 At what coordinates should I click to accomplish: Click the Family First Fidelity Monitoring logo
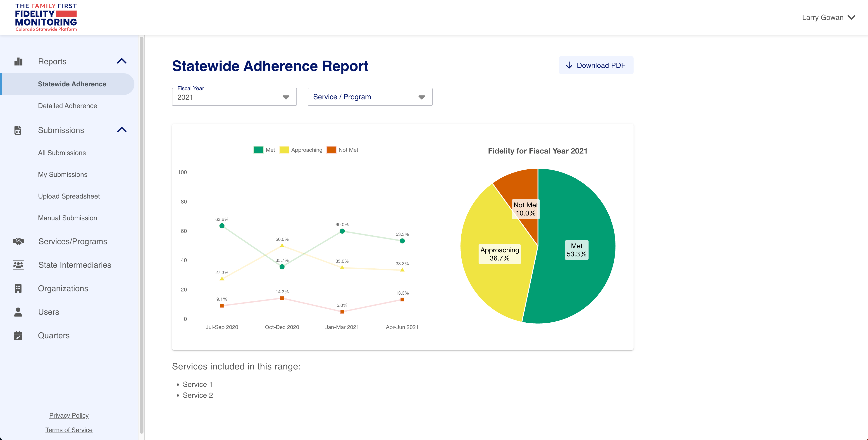[x=46, y=17]
